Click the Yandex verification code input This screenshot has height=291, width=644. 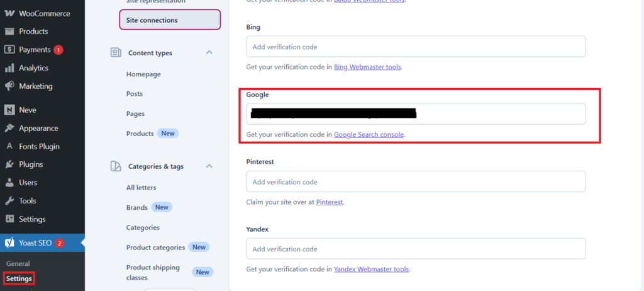pyautogui.click(x=416, y=249)
